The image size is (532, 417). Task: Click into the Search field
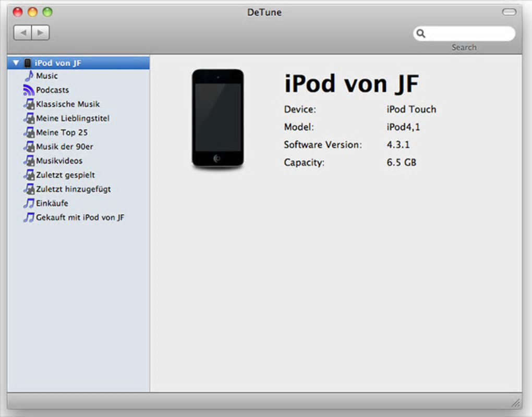(464, 33)
